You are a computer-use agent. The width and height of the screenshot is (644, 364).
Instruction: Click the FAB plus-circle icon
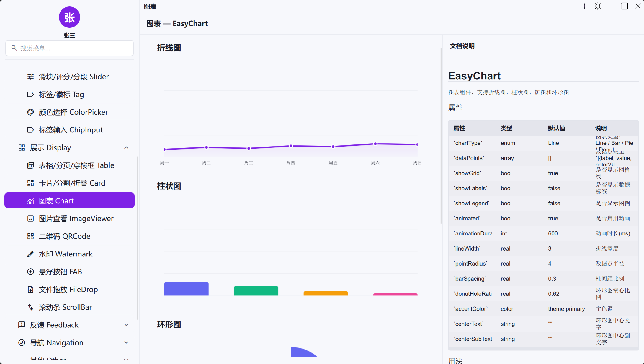30,272
